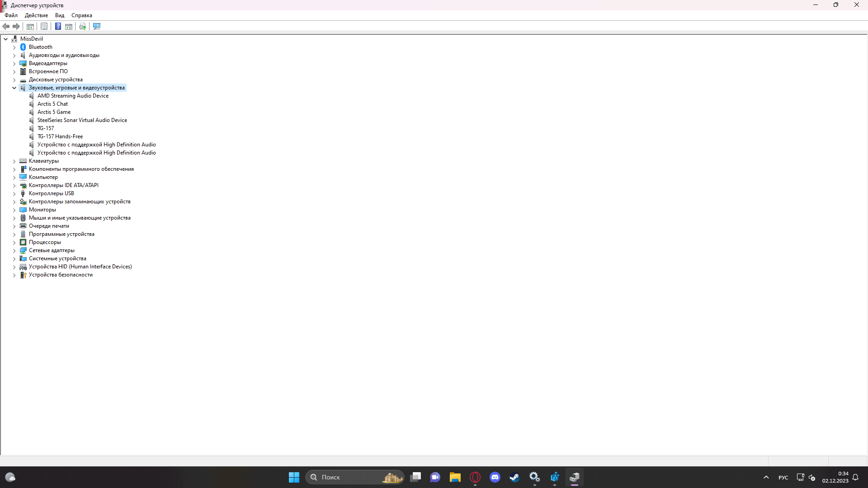Screen dimensions: 868x488
Task: Open the Вид menu
Action: [59, 15]
